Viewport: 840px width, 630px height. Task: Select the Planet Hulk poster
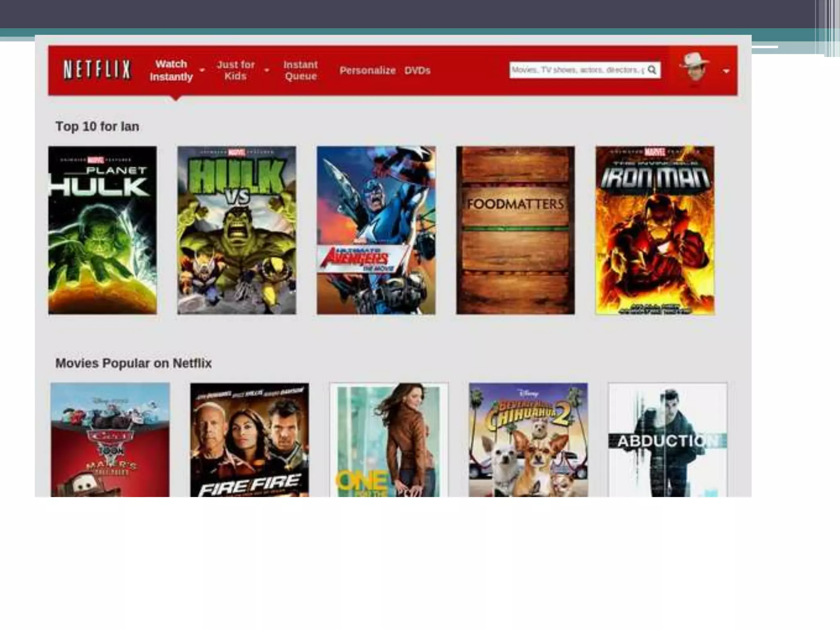(x=103, y=230)
